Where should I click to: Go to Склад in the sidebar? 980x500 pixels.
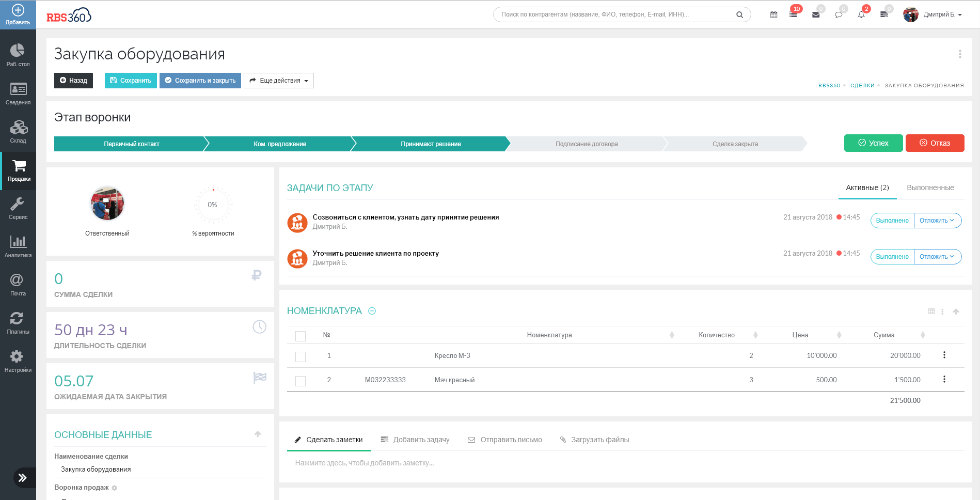(18, 132)
